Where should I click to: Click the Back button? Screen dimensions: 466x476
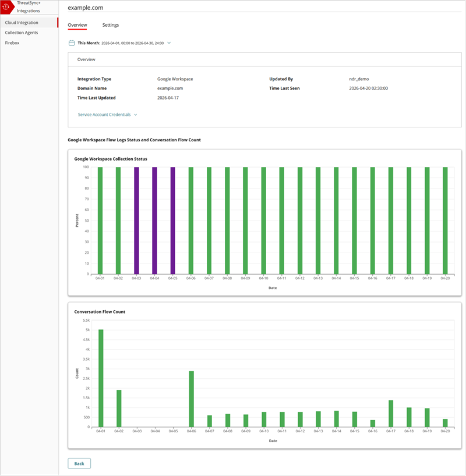click(79, 464)
